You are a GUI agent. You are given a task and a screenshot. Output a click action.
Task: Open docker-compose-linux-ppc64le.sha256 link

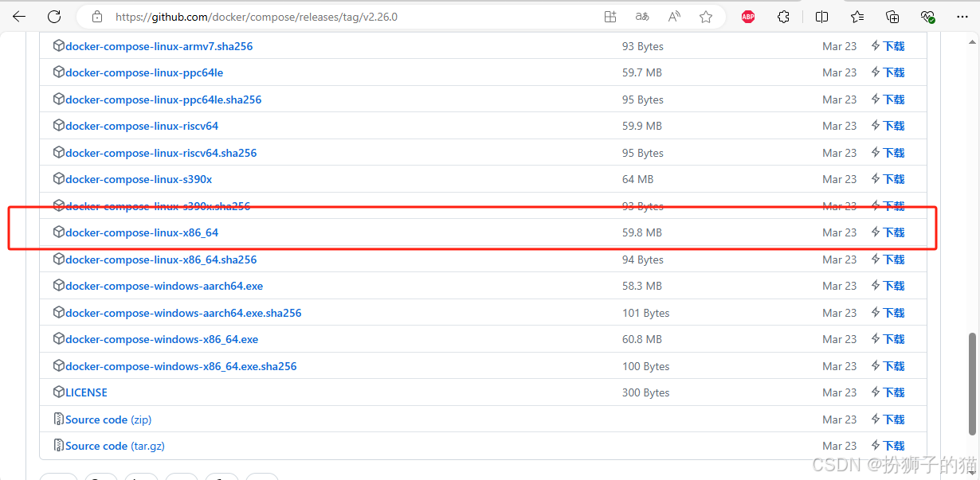point(163,100)
